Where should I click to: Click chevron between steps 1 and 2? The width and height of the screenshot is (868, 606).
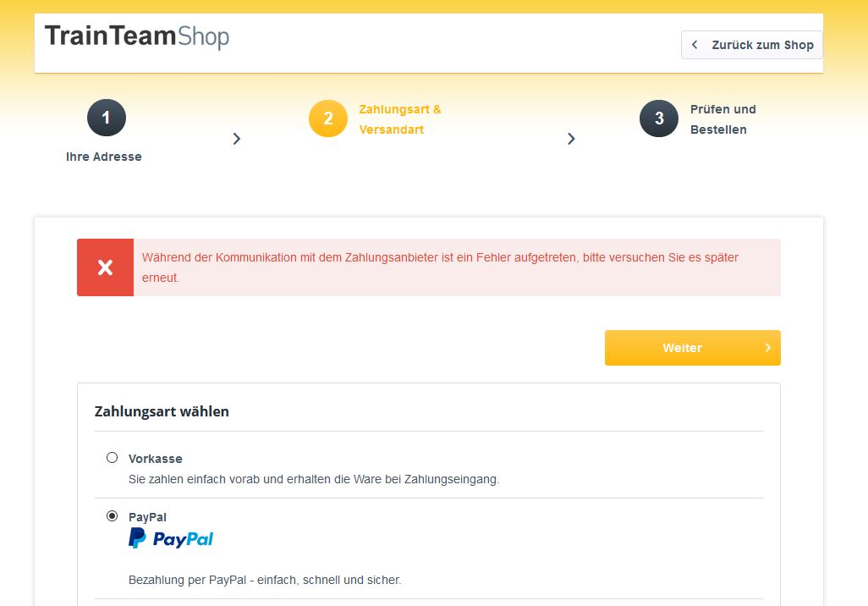(237, 139)
